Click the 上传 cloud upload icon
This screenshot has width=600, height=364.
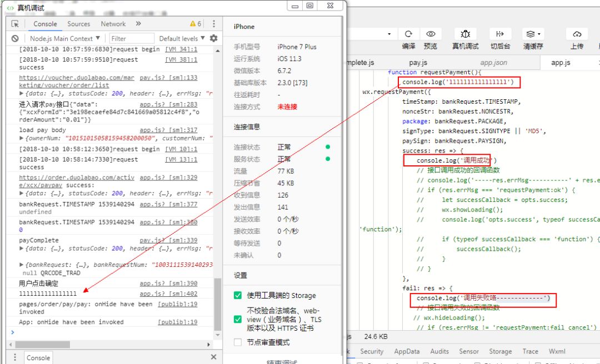tap(577, 34)
